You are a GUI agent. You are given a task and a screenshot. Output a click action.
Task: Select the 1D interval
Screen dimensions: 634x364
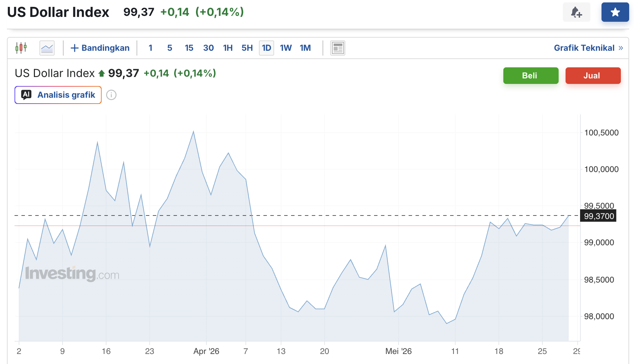coord(267,48)
